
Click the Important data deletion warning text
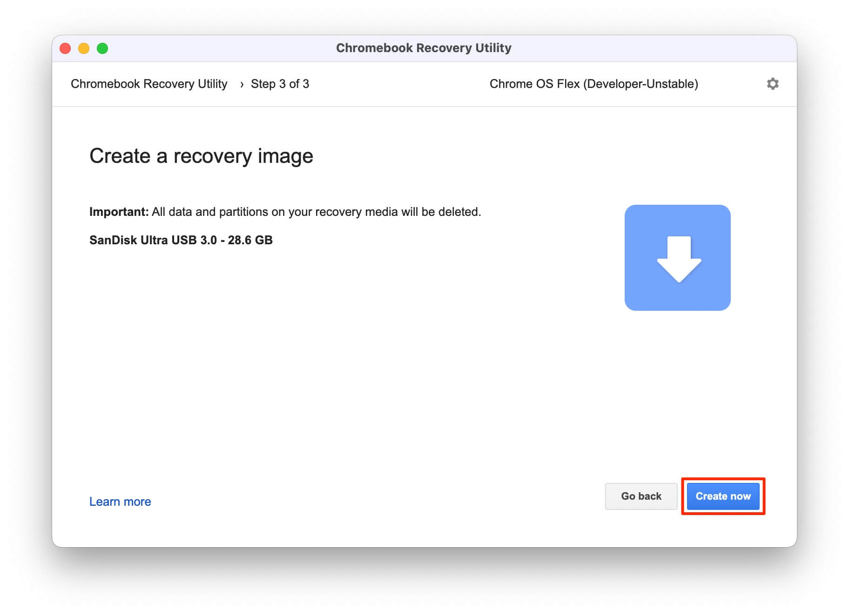tap(286, 212)
